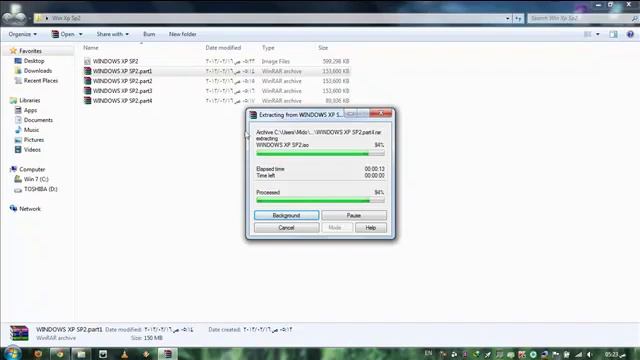640x360 pixels.
Task: Open the address bar history dropdown
Action: click(508, 18)
